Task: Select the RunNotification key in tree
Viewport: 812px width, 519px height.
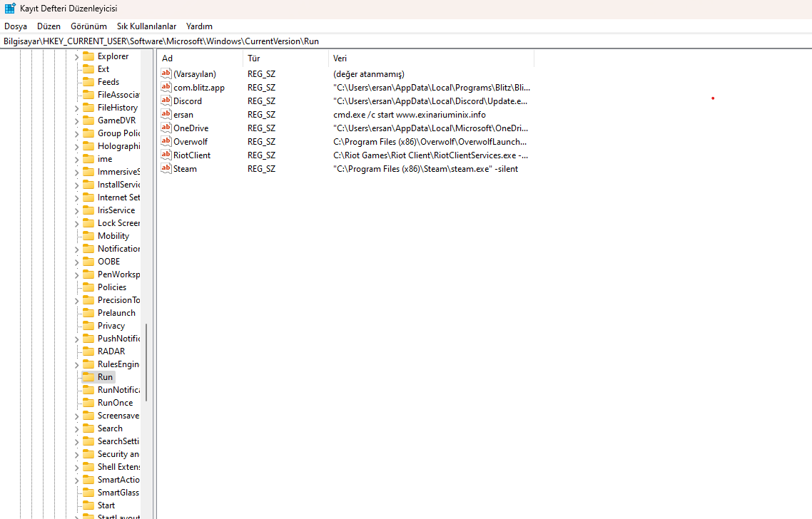Action: pos(118,390)
